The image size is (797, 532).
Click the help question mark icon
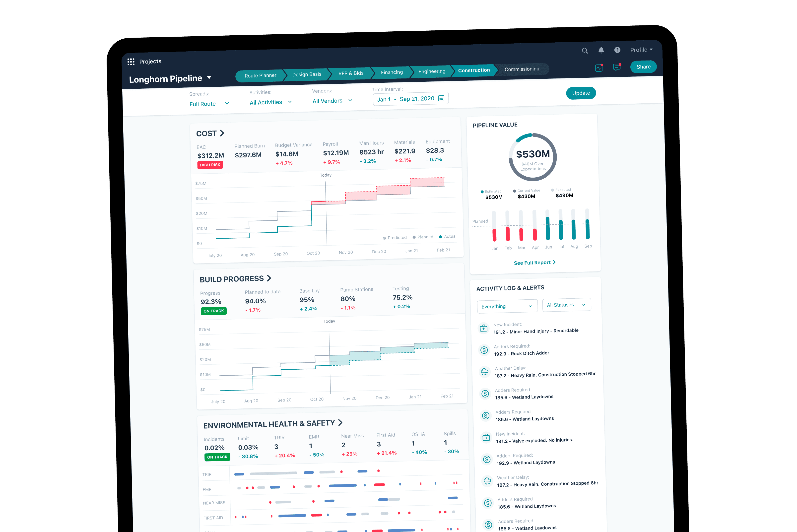click(x=617, y=50)
